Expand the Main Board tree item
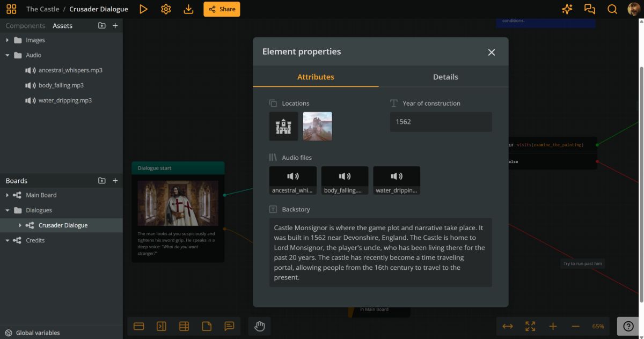 click(7, 195)
